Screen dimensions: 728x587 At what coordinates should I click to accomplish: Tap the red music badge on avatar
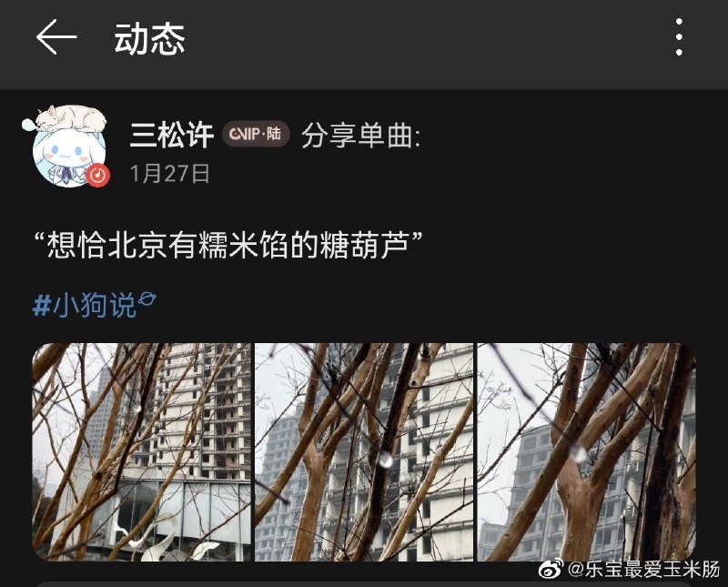pyautogui.click(x=98, y=175)
